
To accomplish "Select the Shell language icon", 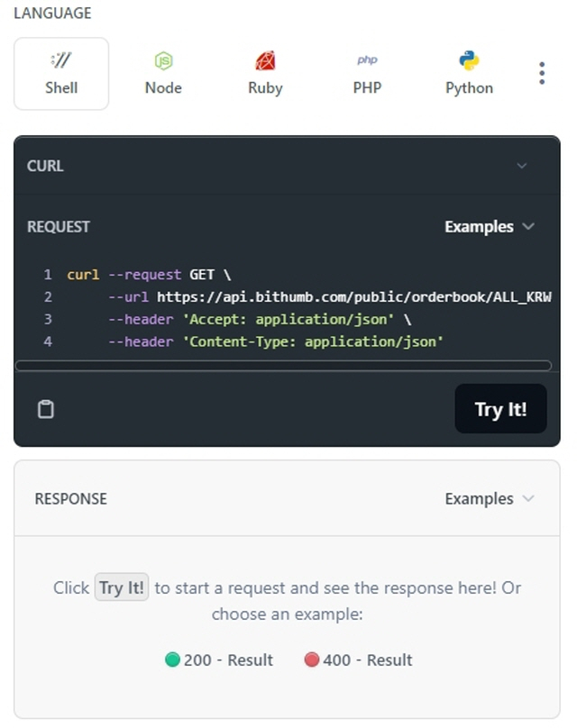I will [x=61, y=61].
